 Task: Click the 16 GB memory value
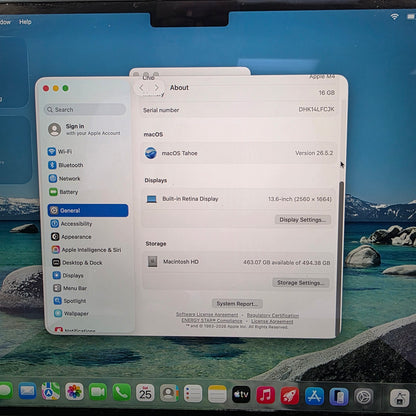point(326,93)
